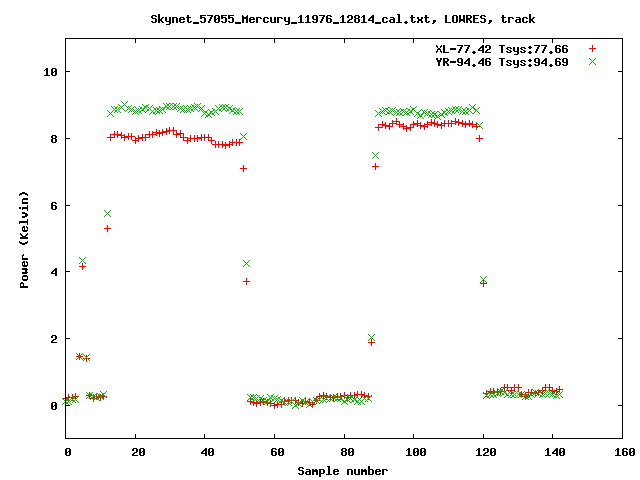640x480 pixels.
Task: Select the legend entry YR-94.46 Tsys:94.69
Action: [x=502, y=62]
